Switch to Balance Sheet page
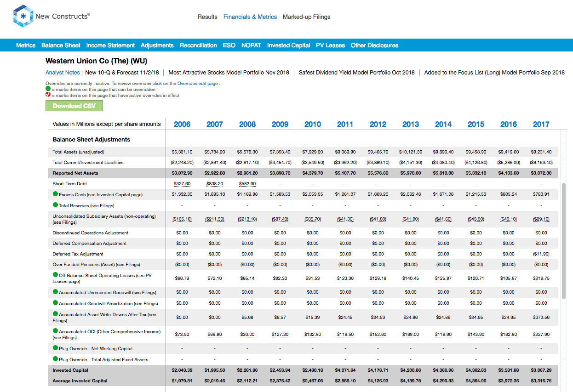This screenshot has width=573, height=392. click(61, 45)
